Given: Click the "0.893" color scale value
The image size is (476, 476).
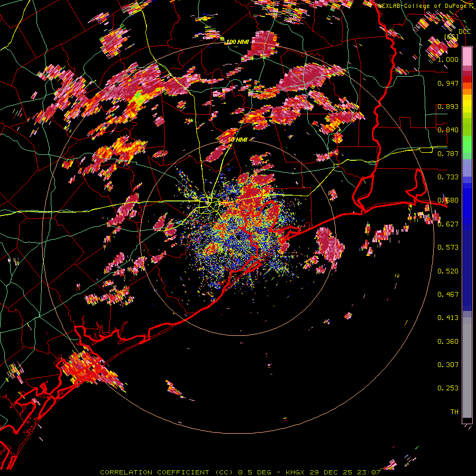Looking at the screenshot, I should (x=448, y=106).
